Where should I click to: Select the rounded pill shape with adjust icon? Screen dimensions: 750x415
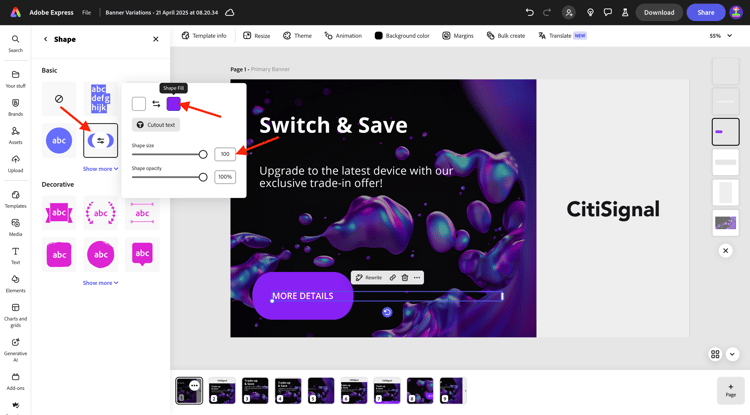pos(100,141)
